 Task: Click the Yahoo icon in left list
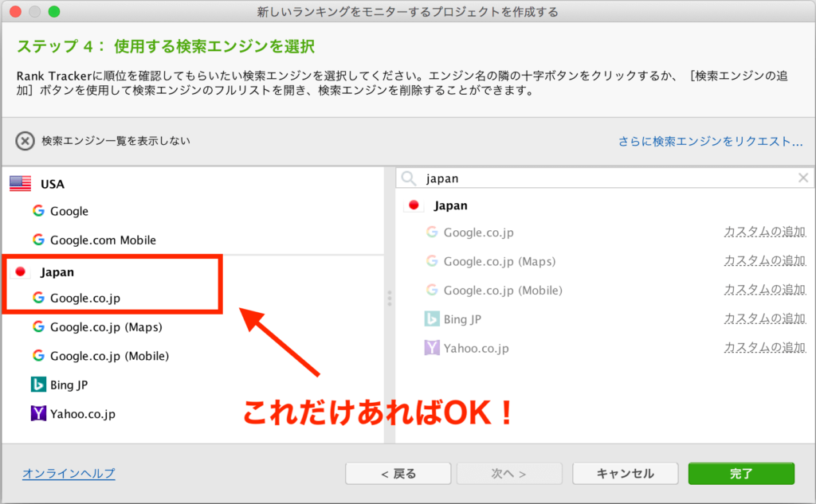(38, 413)
